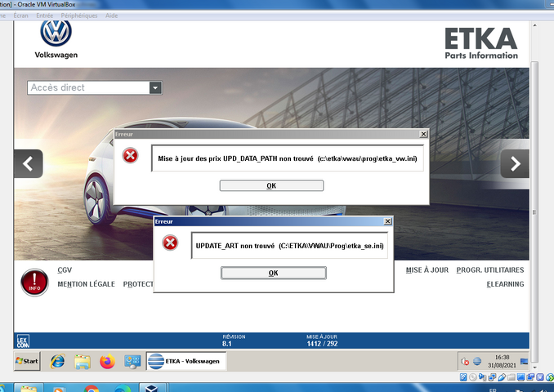Click the MISE À JOUR 1412 / 292 status

pyautogui.click(x=322, y=341)
